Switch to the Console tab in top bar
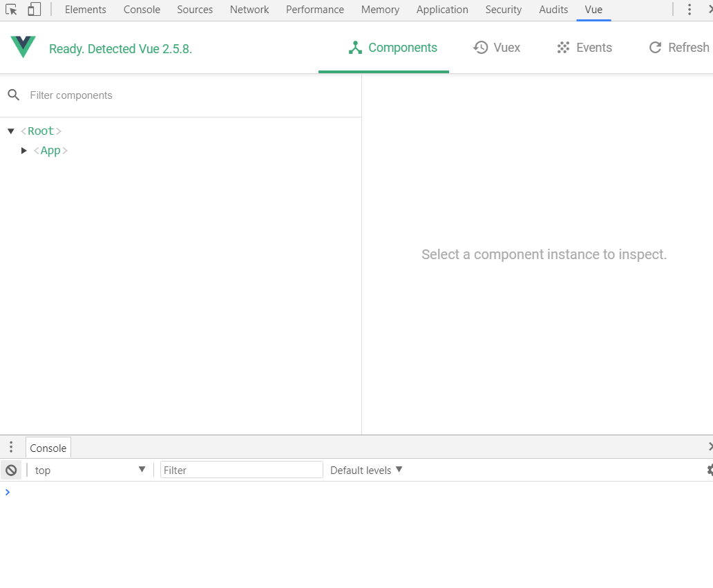 tap(142, 10)
